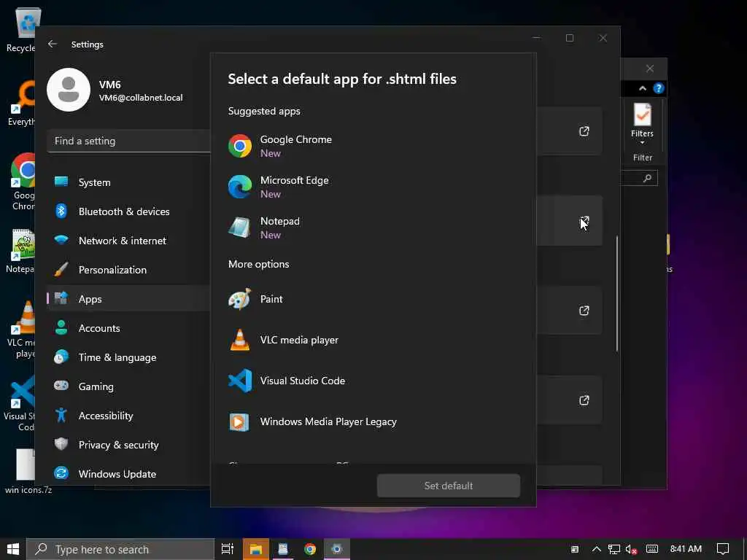Select the Gaming label in the sidebar
Image resolution: width=747 pixels, height=560 pixels.
pyautogui.click(x=96, y=386)
